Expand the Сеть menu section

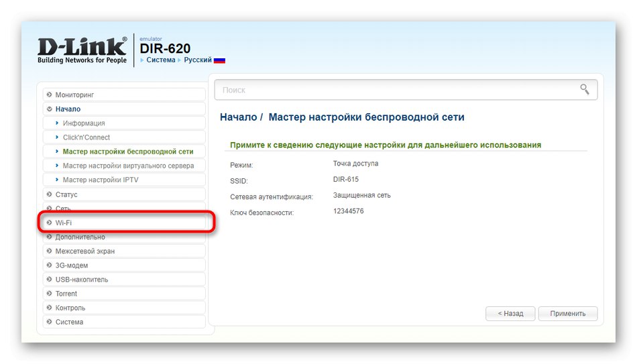tap(124, 208)
